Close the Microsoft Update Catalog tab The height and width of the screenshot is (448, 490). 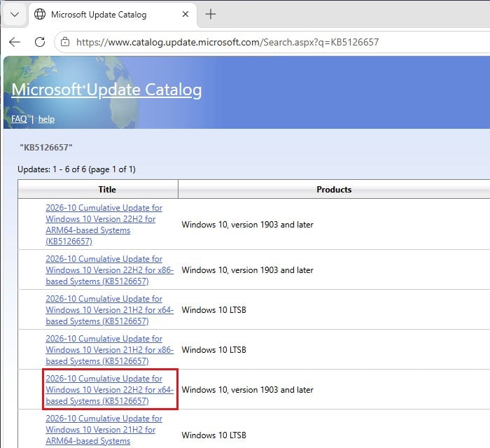pos(185,14)
